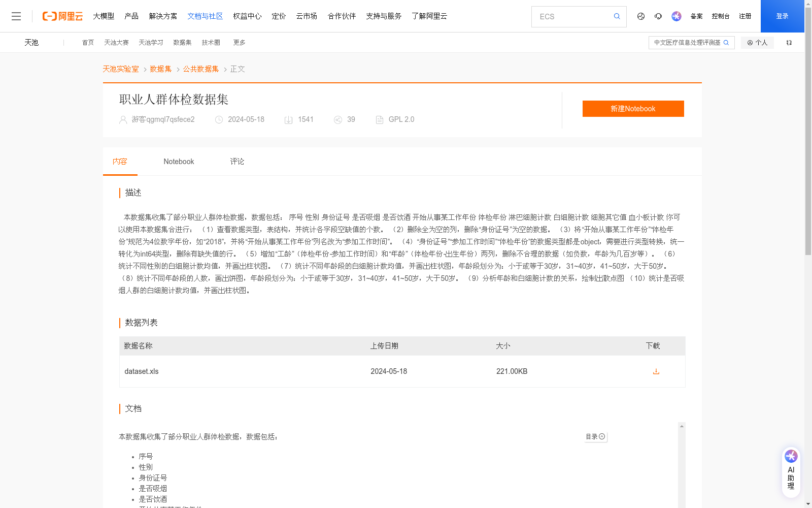Switch to the Notebook tab
812x508 pixels.
[179, 161]
